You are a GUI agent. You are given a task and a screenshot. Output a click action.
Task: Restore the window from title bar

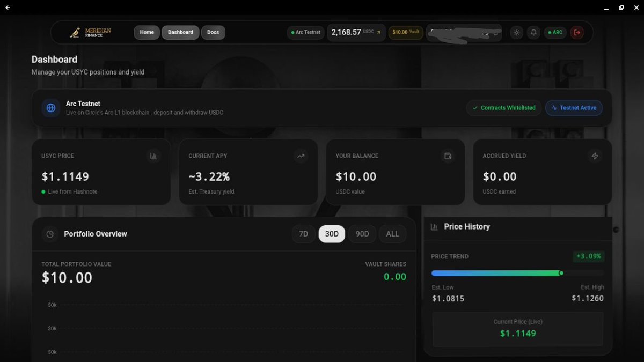point(621,8)
